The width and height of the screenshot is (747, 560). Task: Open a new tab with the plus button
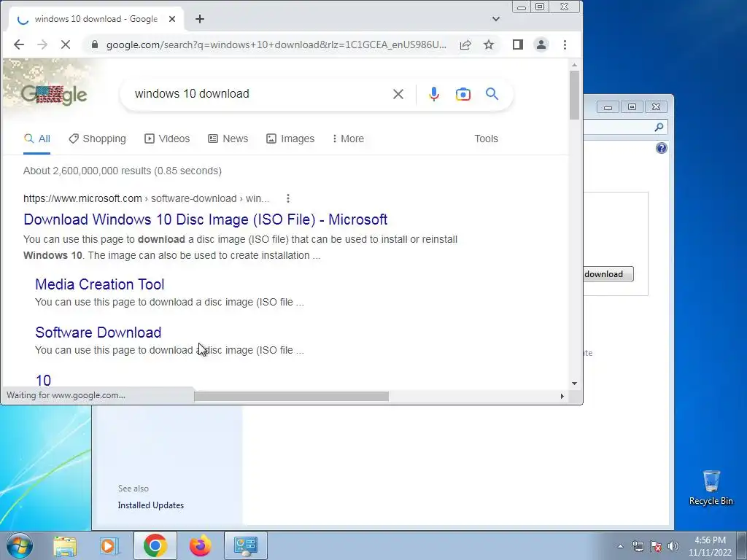[200, 19]
